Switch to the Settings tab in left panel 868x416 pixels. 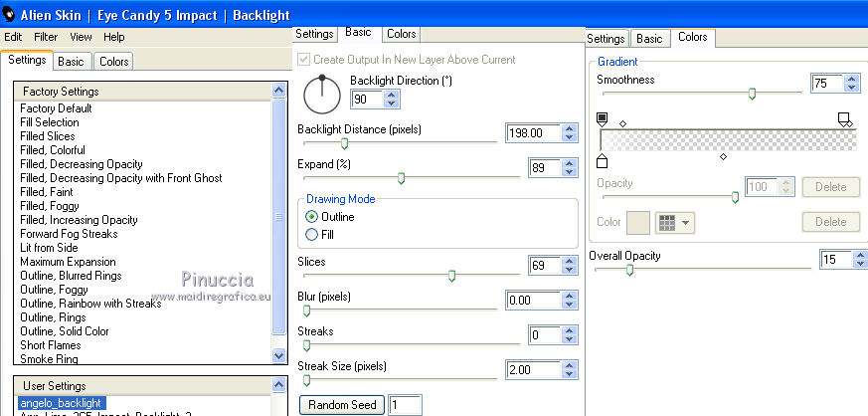tap(27, 60)
